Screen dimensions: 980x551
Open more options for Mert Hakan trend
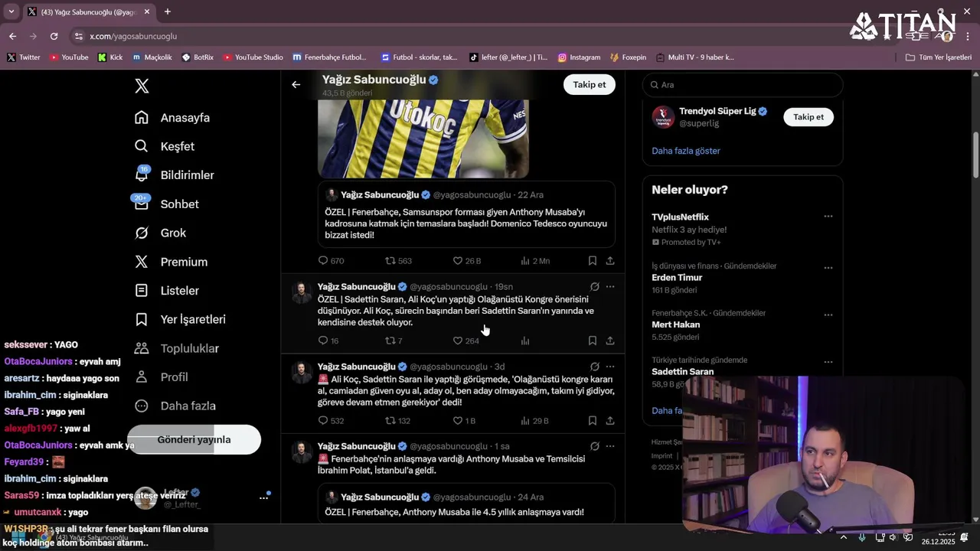828,315
